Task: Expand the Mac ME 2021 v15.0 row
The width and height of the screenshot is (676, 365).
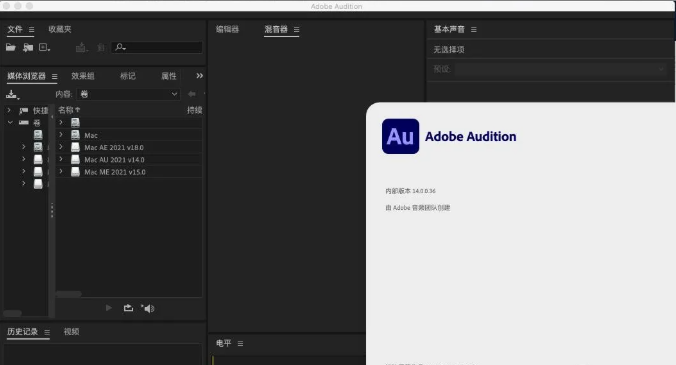Action: point(61,172)
